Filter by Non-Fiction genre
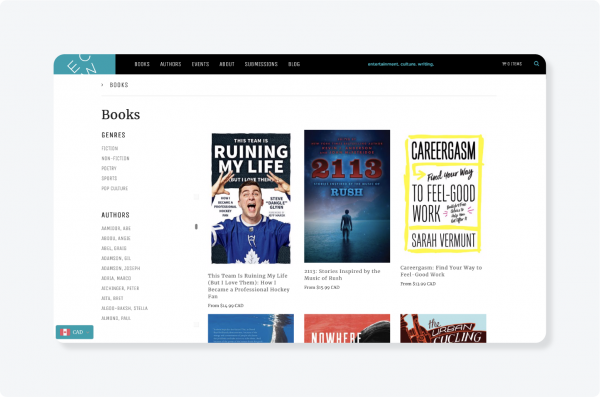This screenshot has width=600, height=397. (x=115, y=158)
